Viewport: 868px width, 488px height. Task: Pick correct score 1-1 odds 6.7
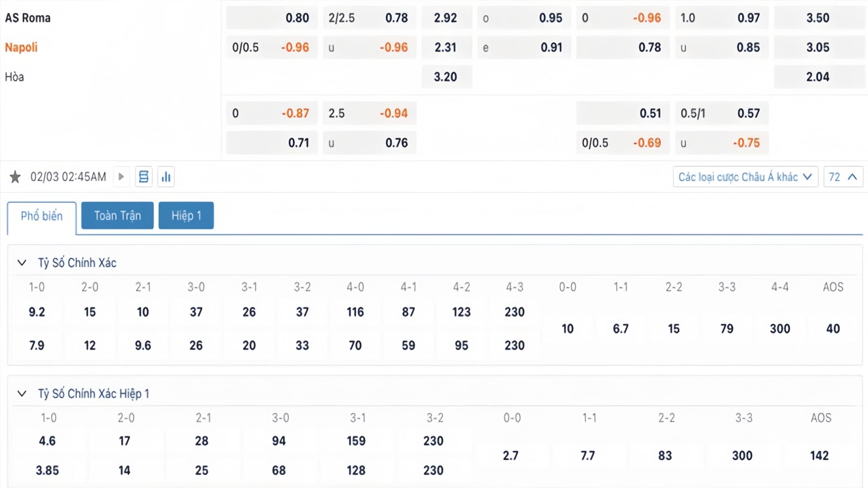(x=620, y=329)
